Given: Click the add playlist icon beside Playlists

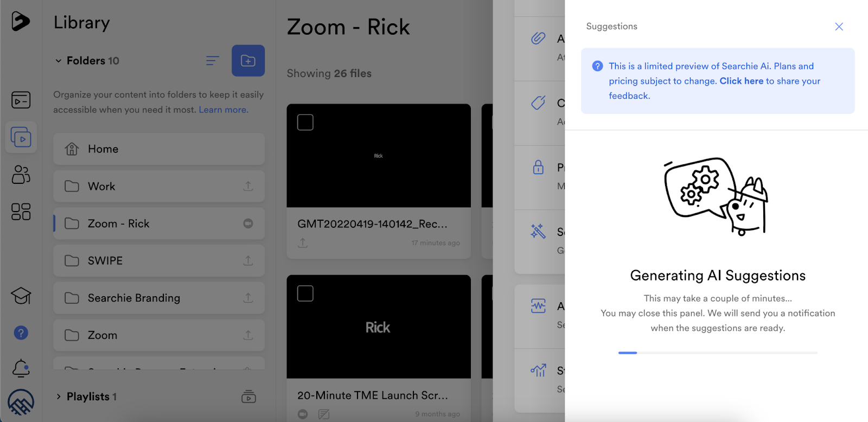Looking at the screenshot, I should point(248,397).
